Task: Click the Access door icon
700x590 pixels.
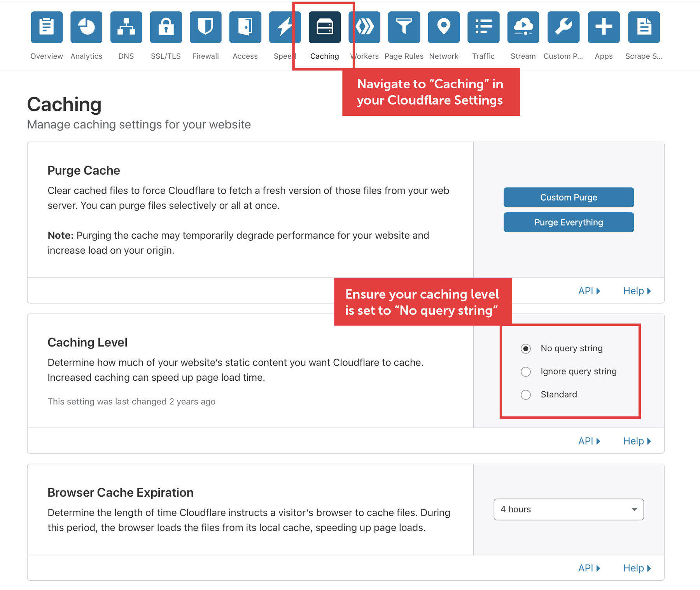Action: pyautogui.click(x=245, y=27)
